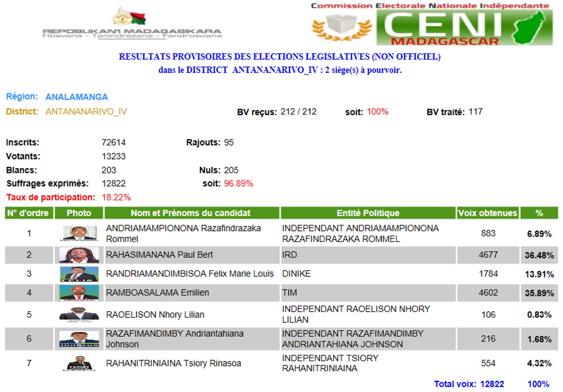Click the Suffrages exprimés value 12822
Viewport: 563px width, 392px height.
click(x=114, y=183)
